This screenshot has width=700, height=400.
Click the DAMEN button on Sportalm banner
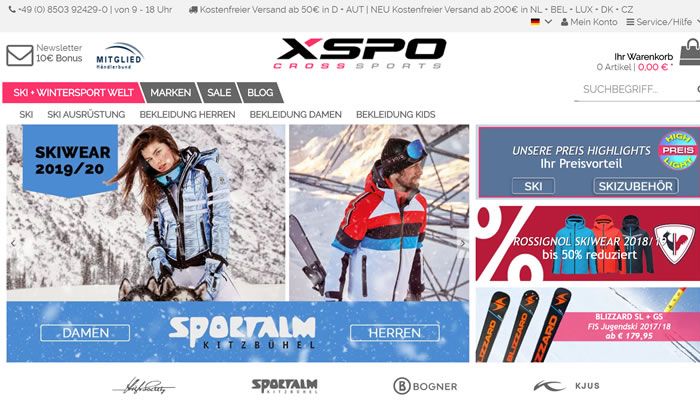tap(85, 333)
